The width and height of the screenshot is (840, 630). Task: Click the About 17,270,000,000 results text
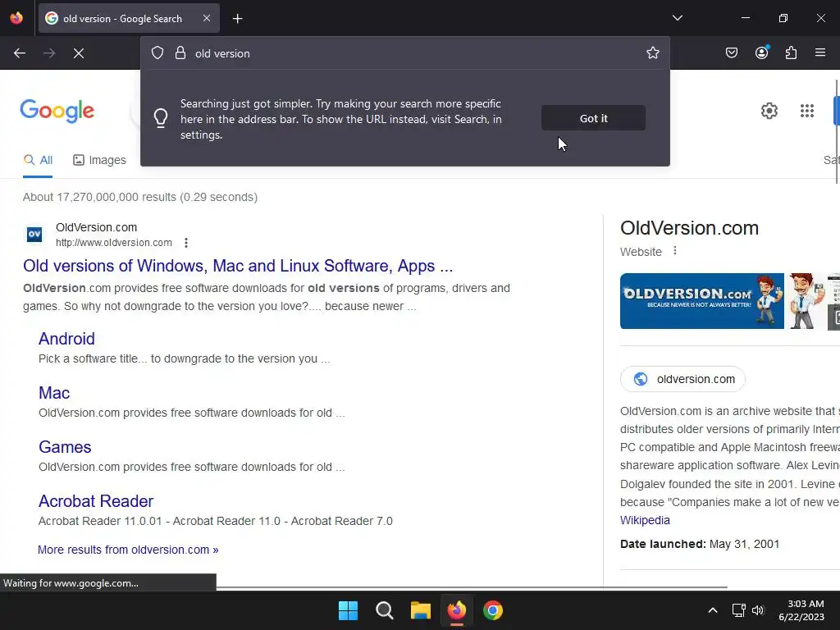click(140, 197)
